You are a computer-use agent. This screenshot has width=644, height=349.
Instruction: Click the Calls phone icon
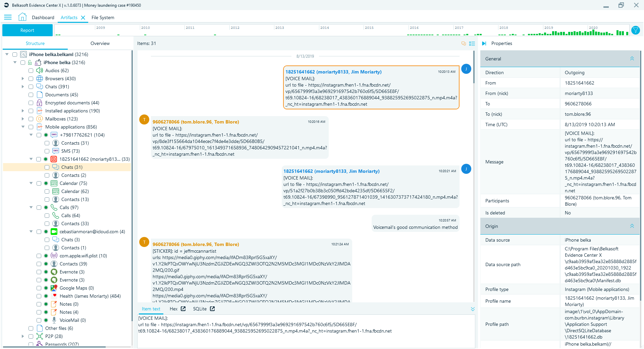54,207
